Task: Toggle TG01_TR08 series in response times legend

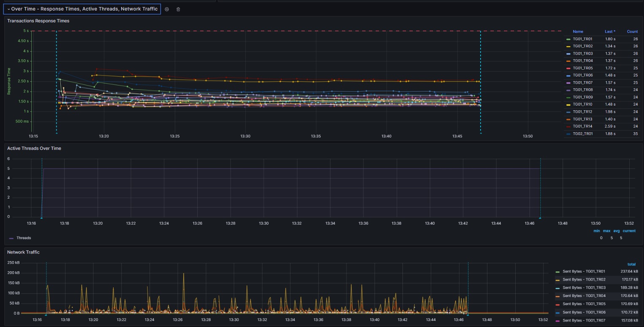Action: (x=583, y=90)
